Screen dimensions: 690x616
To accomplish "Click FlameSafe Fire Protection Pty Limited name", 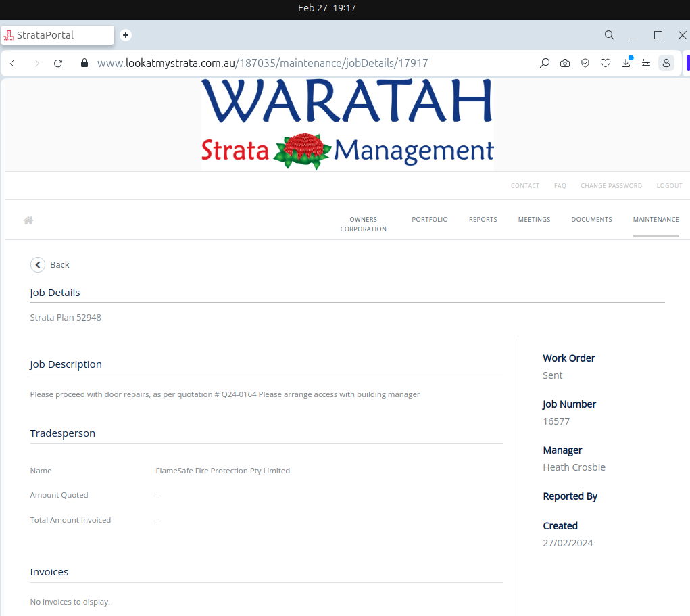I will [222, 471].
